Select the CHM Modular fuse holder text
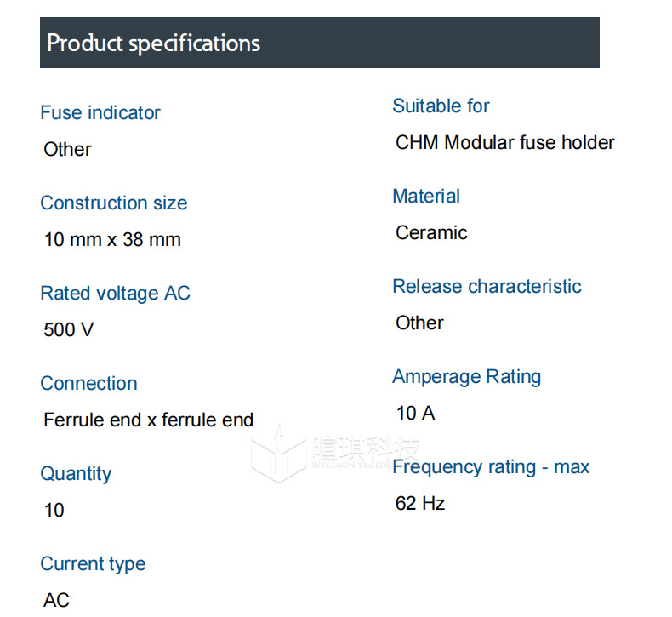The height and width of the screenshot is (617, 672). tap(505, 142)
